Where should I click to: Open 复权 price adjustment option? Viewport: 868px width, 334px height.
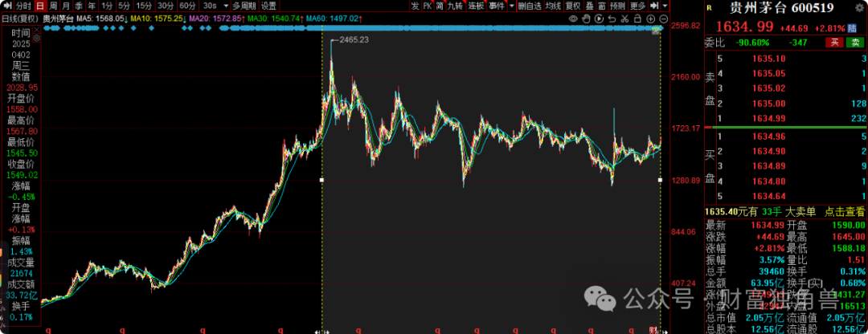574,6
